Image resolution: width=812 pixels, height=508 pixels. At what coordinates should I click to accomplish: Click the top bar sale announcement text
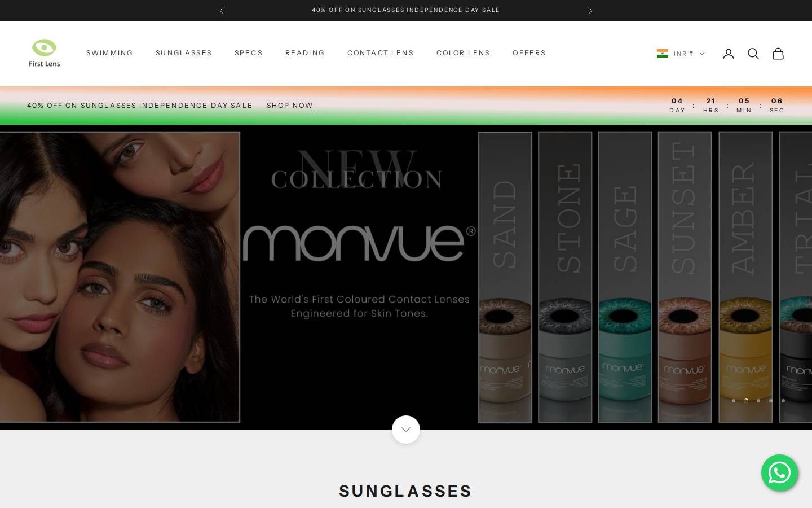pyautogui.click(x=406, y=10)
